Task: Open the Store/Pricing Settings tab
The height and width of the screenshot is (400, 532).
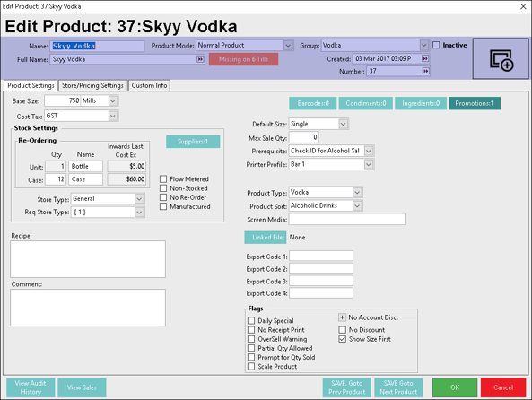Action: tap(92, 85)
